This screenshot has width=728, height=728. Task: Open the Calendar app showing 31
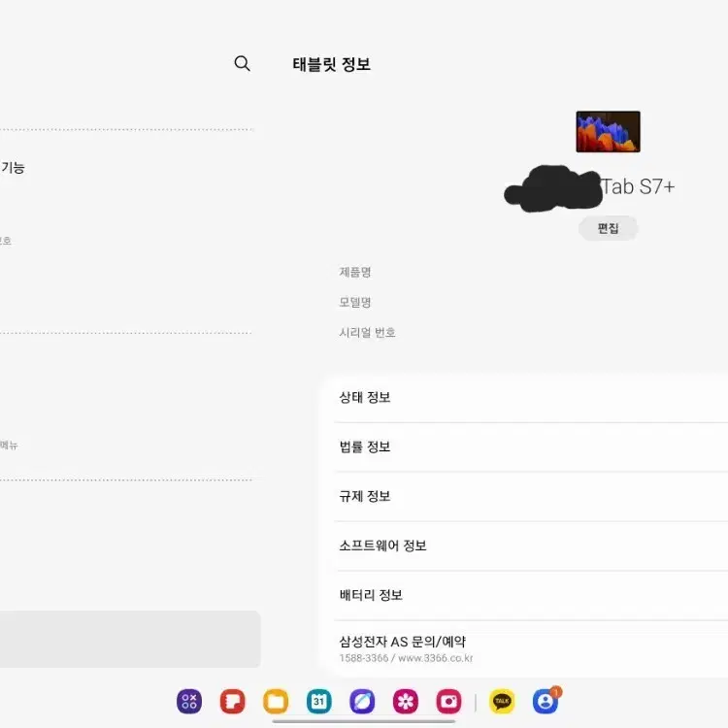pyautogui.click(x=319, y=701)
